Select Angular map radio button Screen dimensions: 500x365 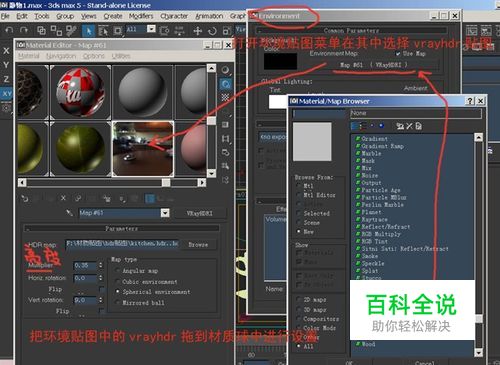(x=117, y=270)
